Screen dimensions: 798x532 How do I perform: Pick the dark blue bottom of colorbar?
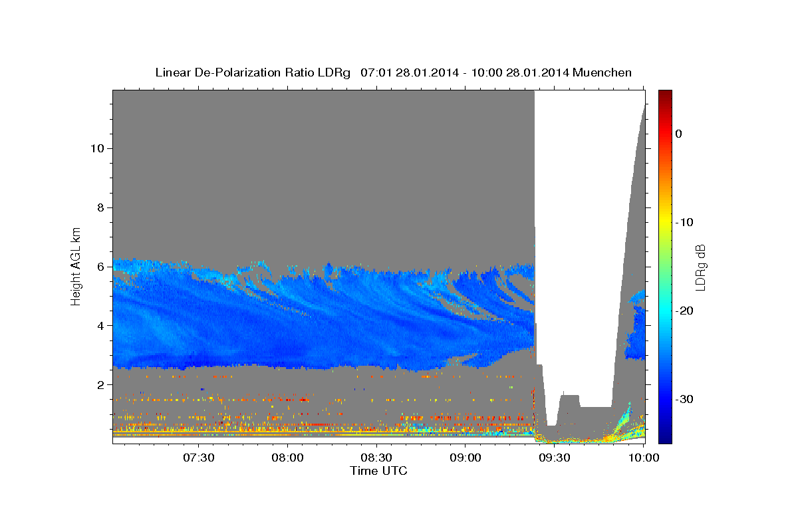point(665,438)
